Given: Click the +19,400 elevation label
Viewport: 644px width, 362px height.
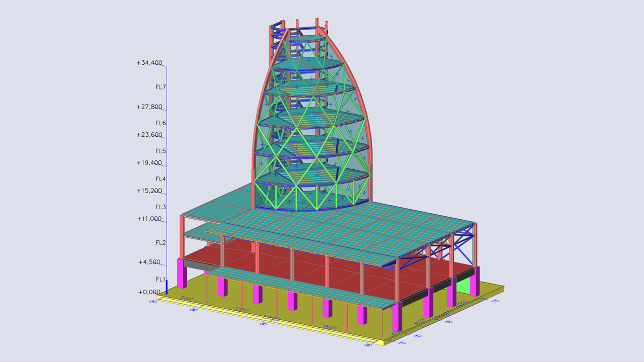Looking at the screenshot, I should (x=149, y=163).
